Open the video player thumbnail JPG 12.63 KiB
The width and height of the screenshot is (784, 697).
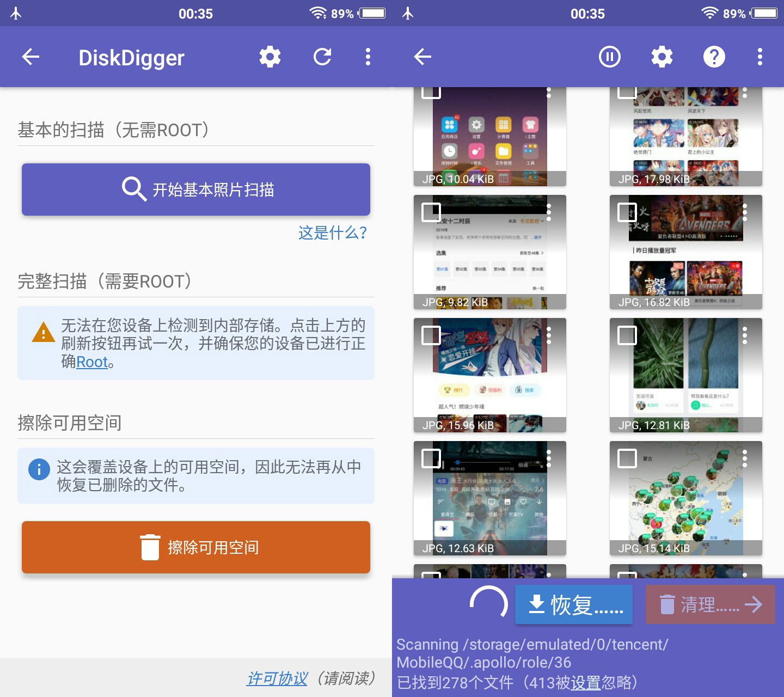(490, 498)
